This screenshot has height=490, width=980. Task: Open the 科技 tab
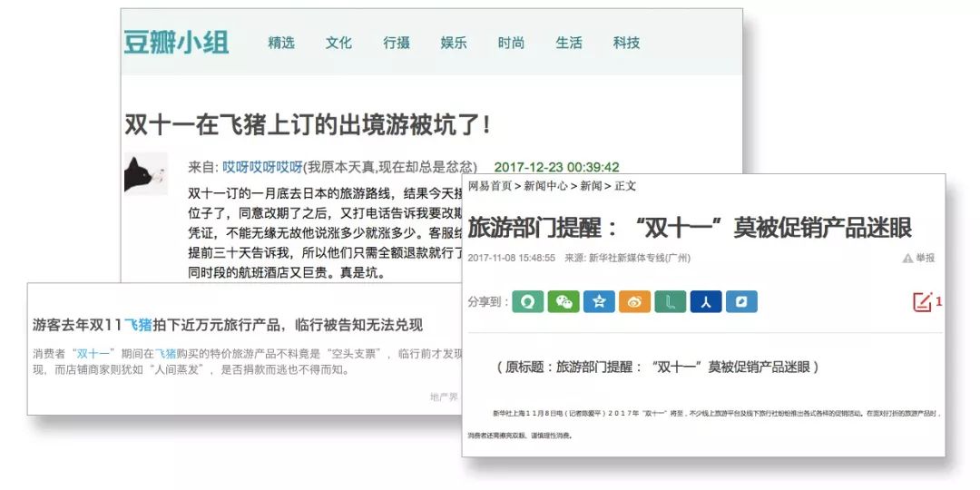point(626,43)
